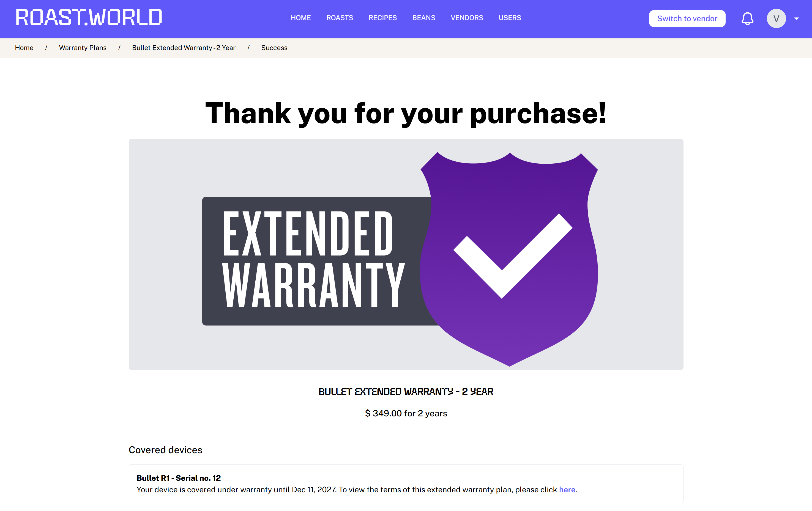Expand the account dropdown arrow
This screenshot has height=511, width=812.
click(797, 19)
